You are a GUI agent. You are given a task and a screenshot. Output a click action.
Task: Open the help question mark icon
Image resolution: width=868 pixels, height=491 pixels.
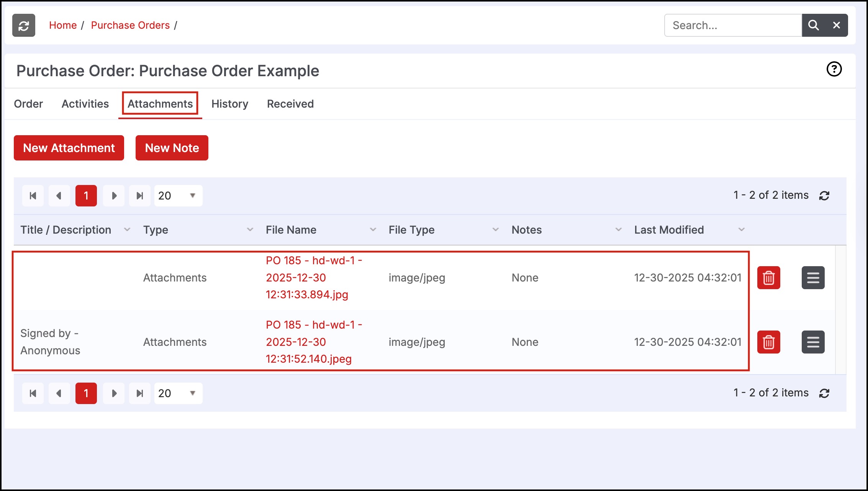[x=834, y=69]
